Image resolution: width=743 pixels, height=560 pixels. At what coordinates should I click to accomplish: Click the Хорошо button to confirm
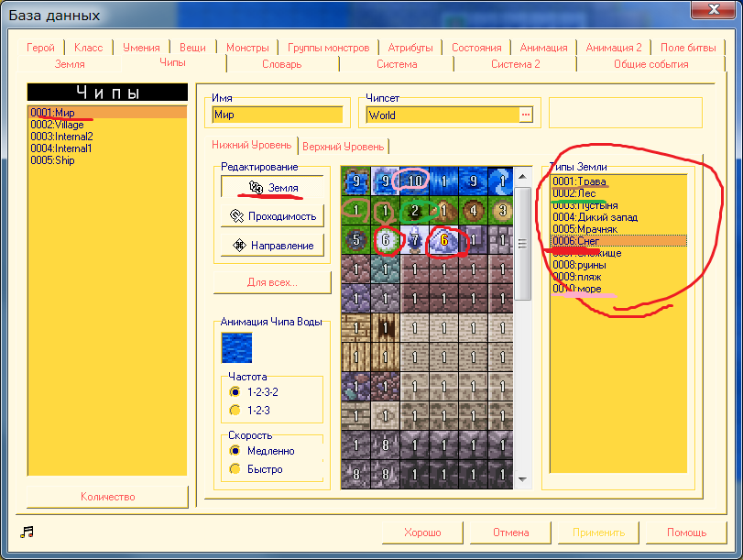coord(422,533)
